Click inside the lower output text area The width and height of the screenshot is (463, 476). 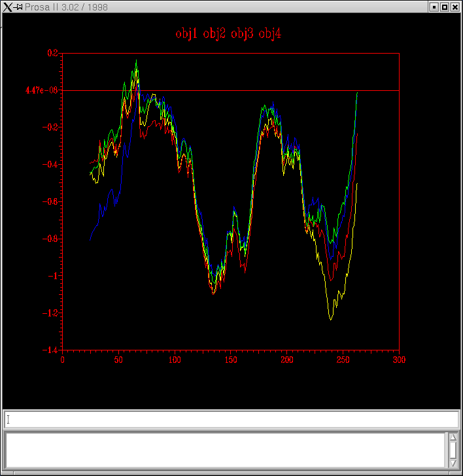click(x=225, y=450)
